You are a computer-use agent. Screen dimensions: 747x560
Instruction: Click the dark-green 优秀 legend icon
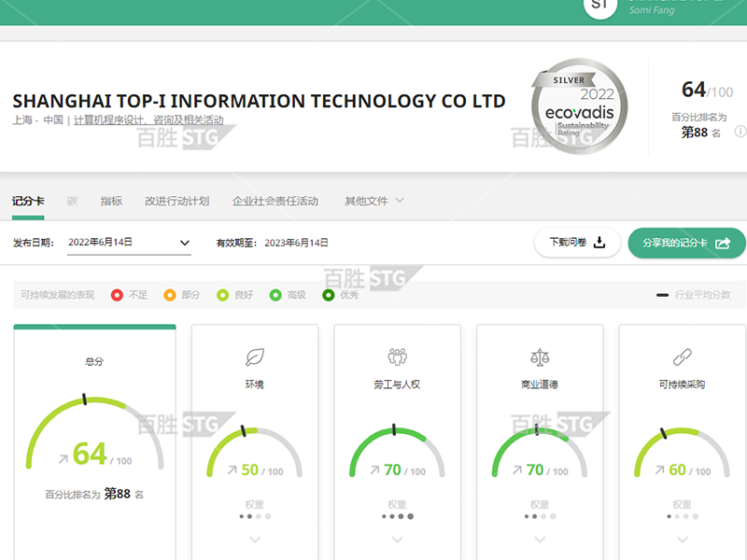pos(329,295)
